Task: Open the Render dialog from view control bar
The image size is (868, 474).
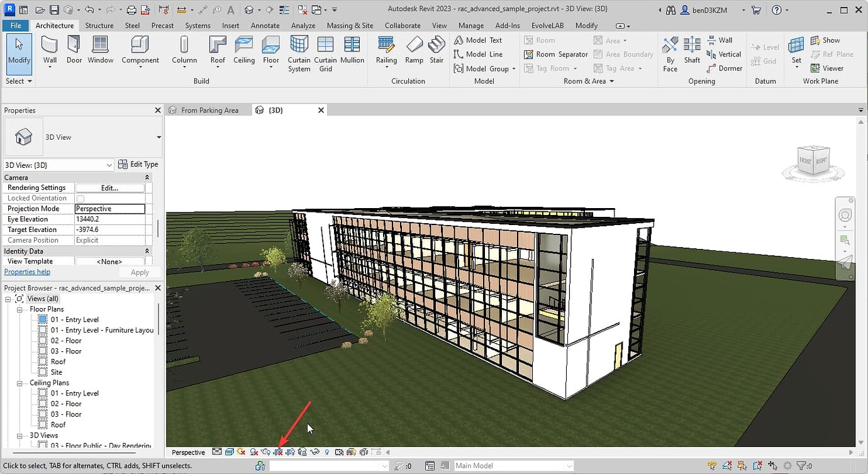Action: 265,451
